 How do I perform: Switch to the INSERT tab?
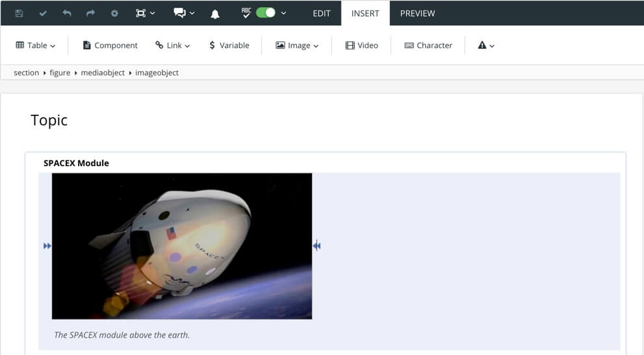365,13
